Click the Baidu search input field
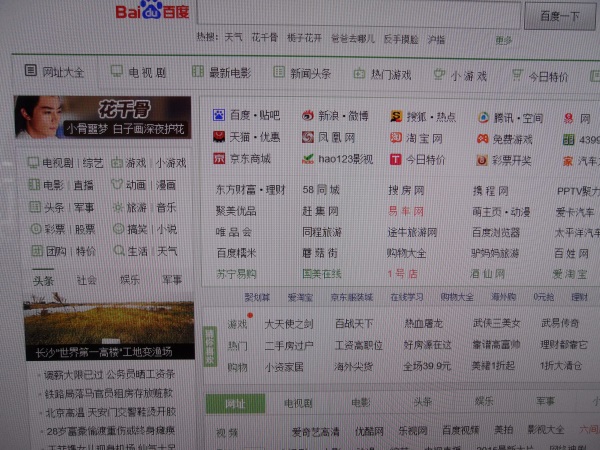600x450 pixels. 359,14
